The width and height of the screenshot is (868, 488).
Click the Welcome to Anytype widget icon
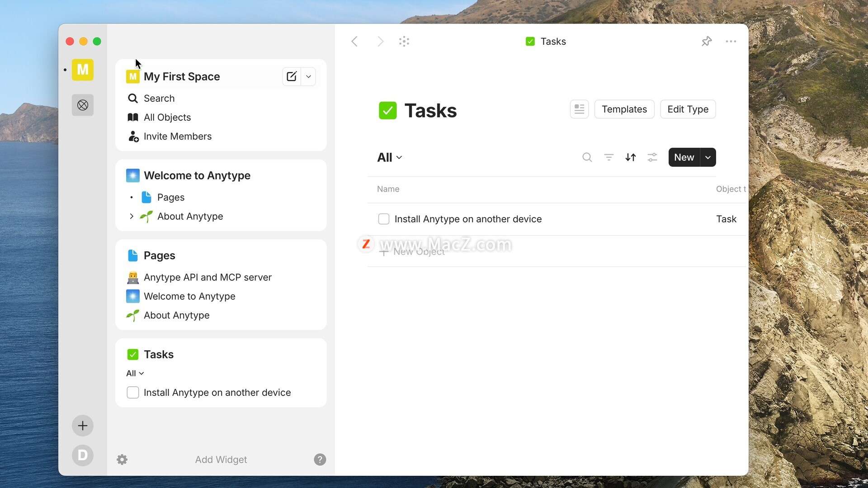(x=132, y=175)
